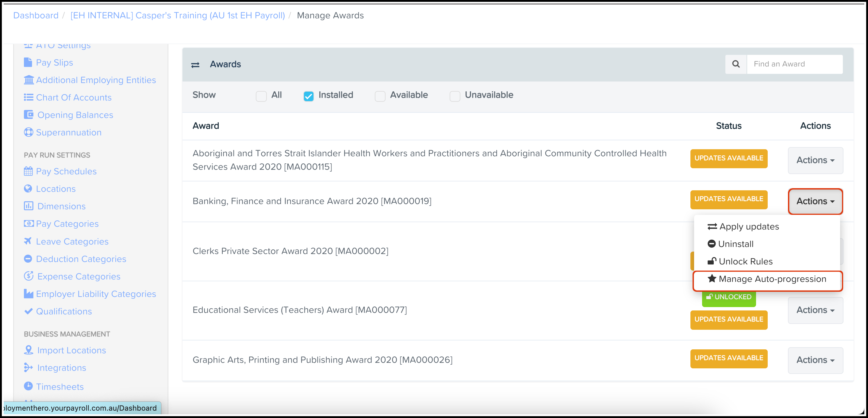Viewport: 868px width, 418px height.
Task: Open Actions dropdown for Aboriginal Health Workers award
Action: pyautogui.click(x=815, y=160)
